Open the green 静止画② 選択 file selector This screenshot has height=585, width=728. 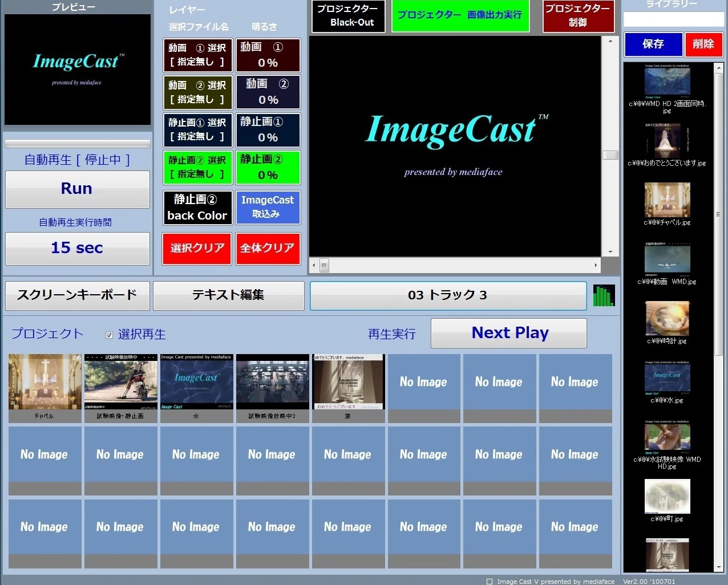click(x=197, y=168)
